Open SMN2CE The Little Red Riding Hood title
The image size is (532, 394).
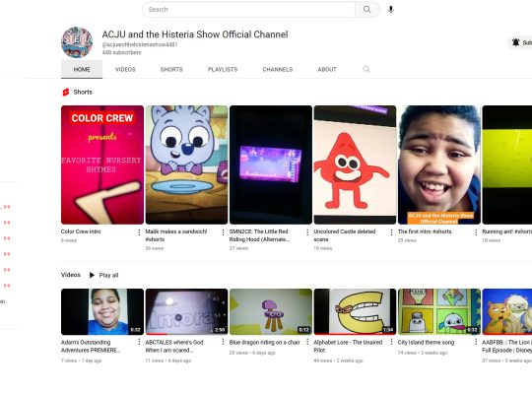[x=259, y=235]
